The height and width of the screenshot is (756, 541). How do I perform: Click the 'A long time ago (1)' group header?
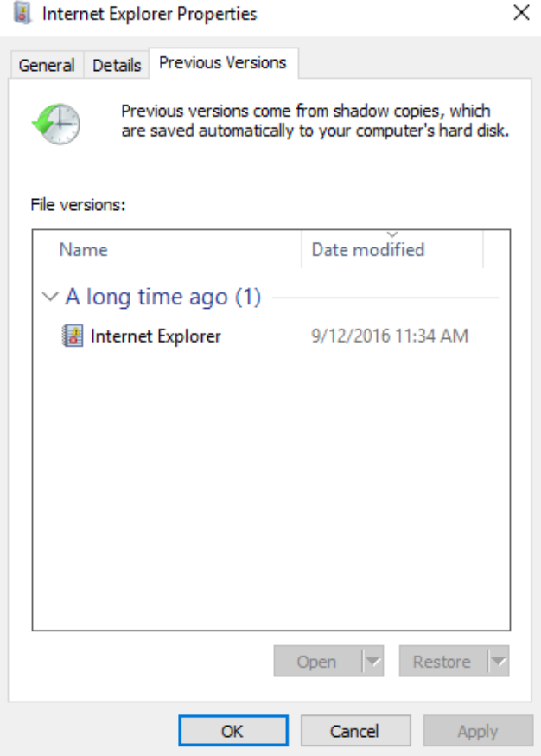click(x=164, y=297)
